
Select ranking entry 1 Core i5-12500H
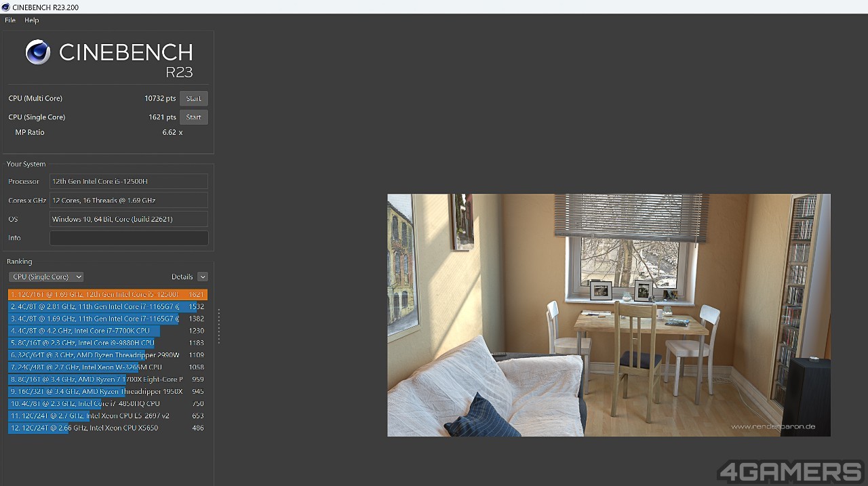pyautogui.click(x=108, y=294)
